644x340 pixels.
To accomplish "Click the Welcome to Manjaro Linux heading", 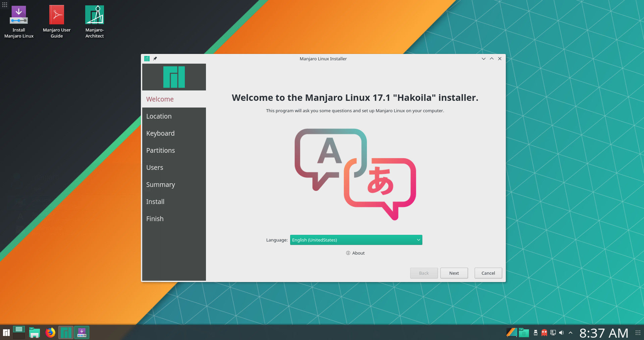I will point(355,98).
